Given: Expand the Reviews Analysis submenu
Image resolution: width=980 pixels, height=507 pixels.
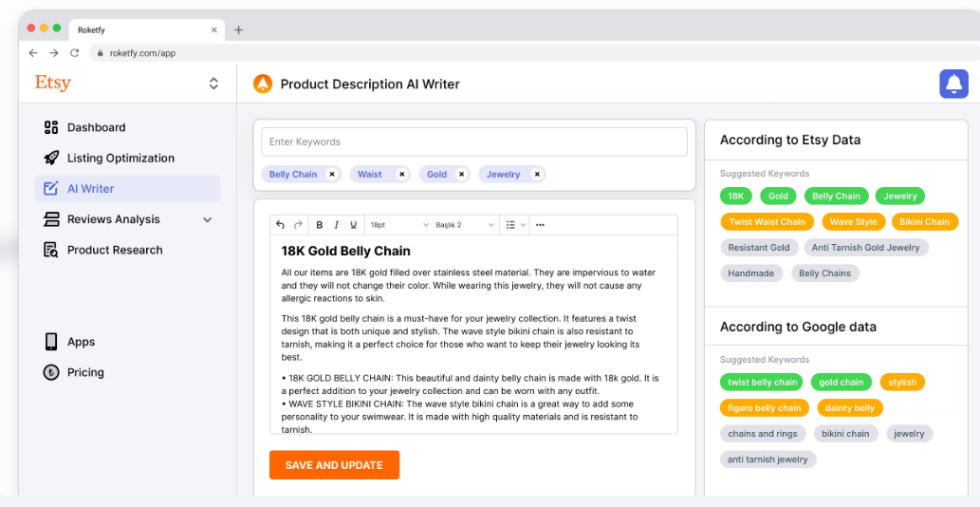Looking at the screenshot, I should 208,219.
